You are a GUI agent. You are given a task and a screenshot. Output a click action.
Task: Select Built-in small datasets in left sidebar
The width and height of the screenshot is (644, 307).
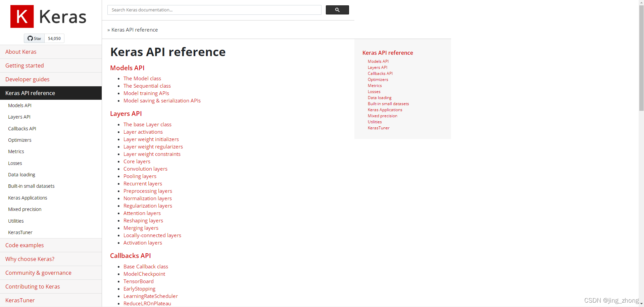click(x=31, y=186)
